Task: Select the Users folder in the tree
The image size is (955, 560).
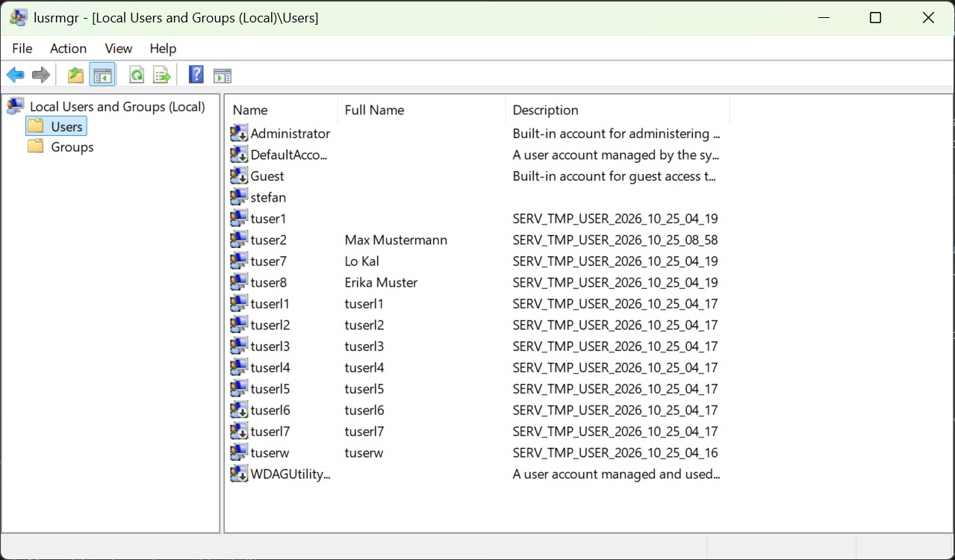Action: click(x=66, y=127)
